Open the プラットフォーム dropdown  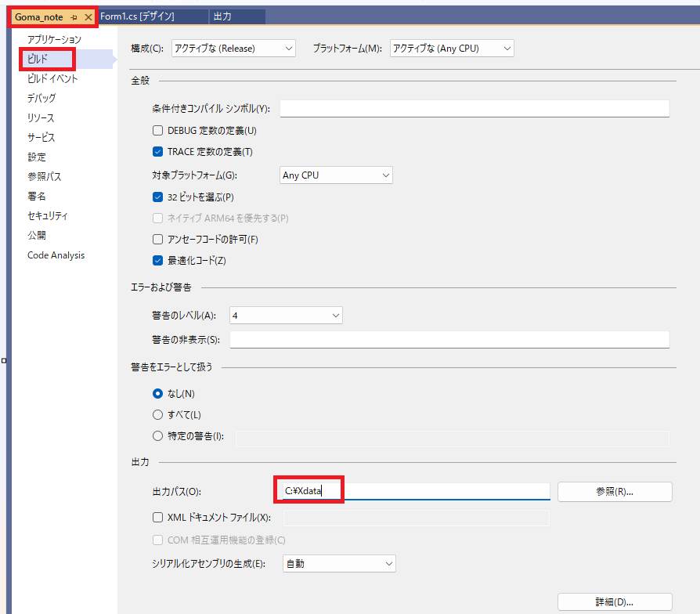point(452,49)
